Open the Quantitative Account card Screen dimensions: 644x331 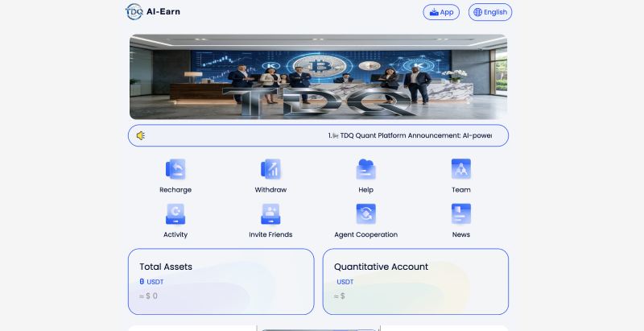click(x=415, y=282)
